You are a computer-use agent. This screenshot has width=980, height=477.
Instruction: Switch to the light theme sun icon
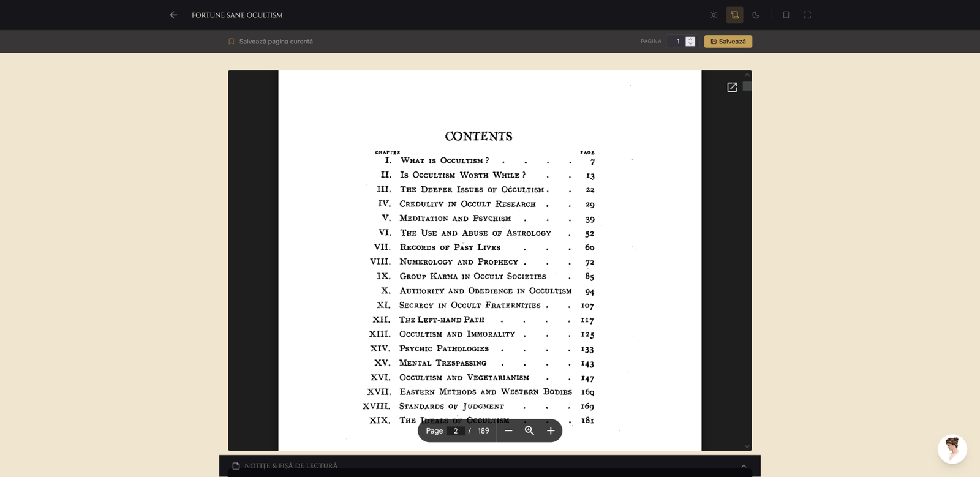tap(714, 15)
